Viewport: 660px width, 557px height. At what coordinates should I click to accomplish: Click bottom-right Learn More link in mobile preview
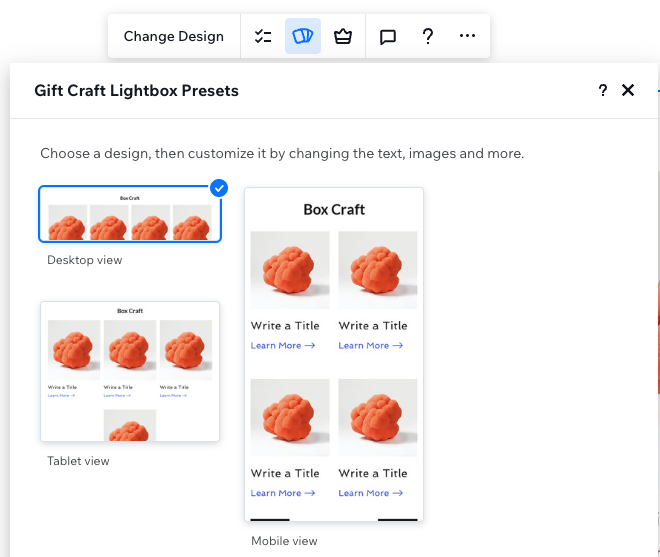(370, 493)
